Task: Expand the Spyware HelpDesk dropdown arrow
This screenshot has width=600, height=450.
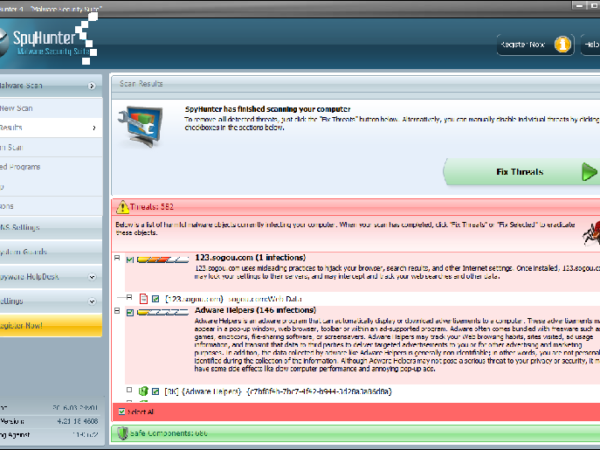Action: (92, 277)
